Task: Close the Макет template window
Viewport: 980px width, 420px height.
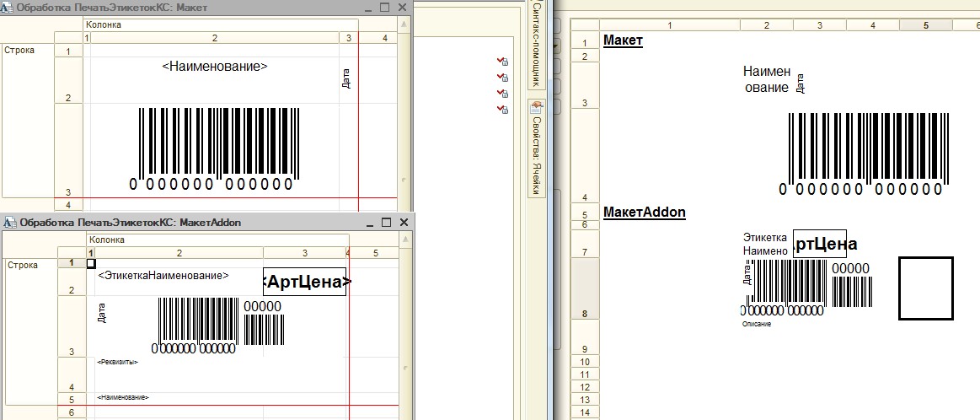Action: pos(403,8)
